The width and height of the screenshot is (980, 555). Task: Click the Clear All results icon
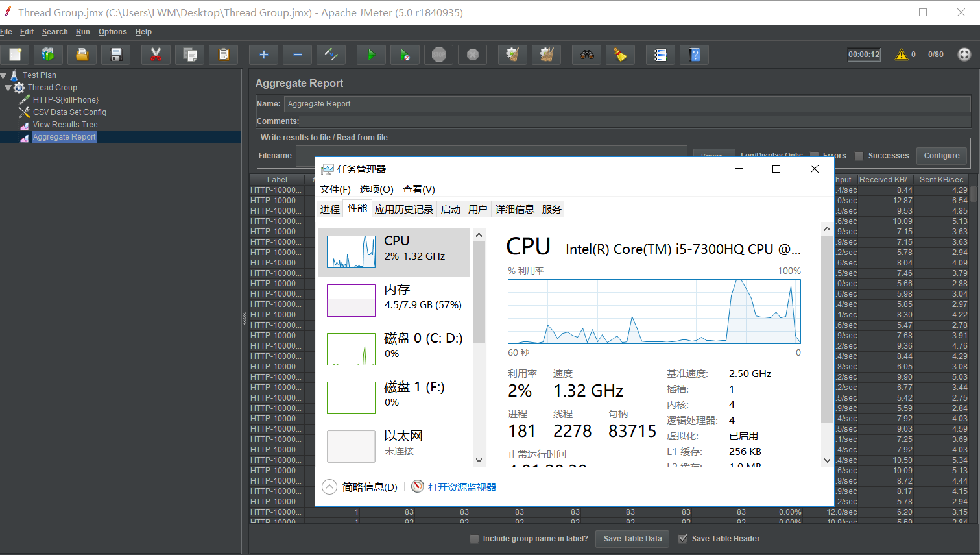pyautogui.click(x=547, y=55)
